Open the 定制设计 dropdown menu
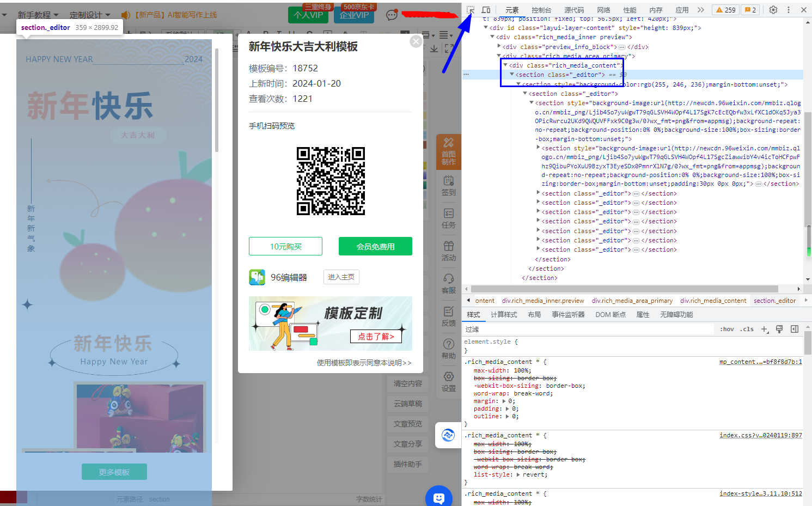The width and height of the screenshot is (812, 506). tap(90, 15)
